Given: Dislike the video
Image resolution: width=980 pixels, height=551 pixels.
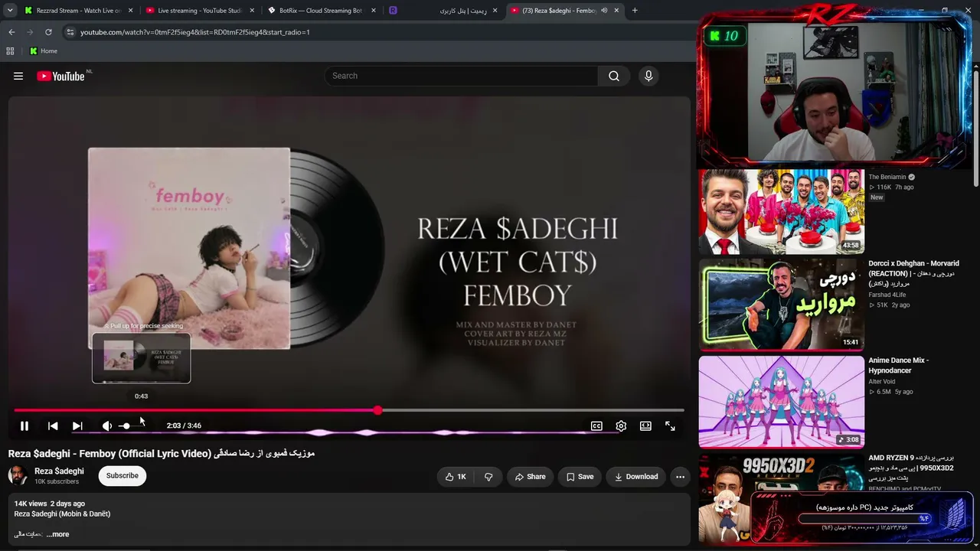Looking at the screenshot, I should tap(488, 477).
